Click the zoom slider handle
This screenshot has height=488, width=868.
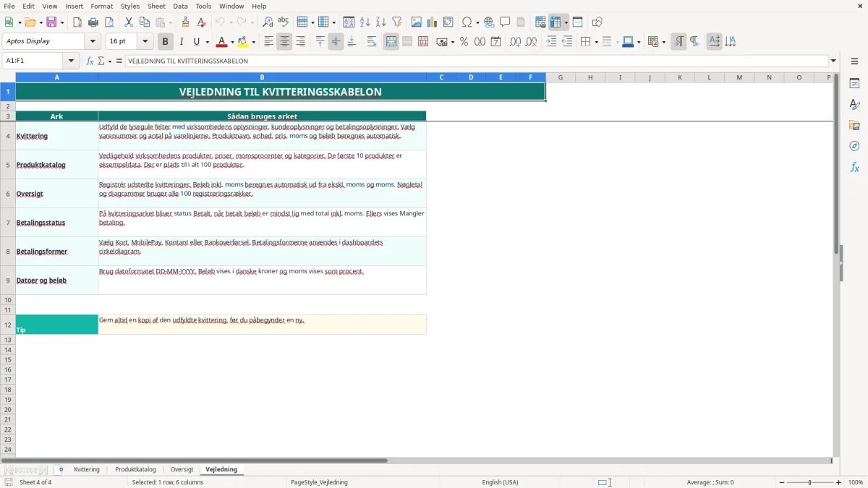tap(810, 482)
